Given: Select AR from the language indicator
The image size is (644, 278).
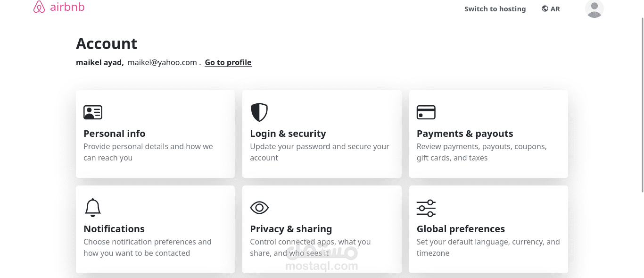Looking at the screenshot, I should click(x=555, y=8).
